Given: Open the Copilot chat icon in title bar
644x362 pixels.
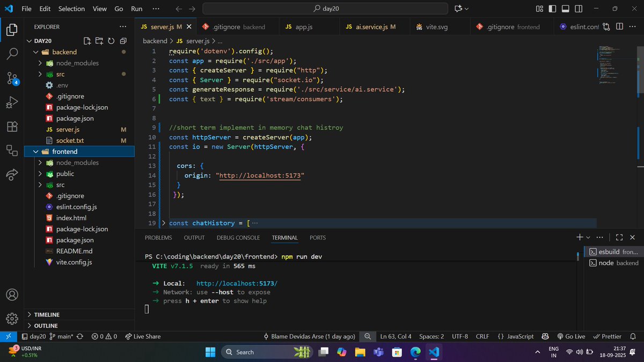Looking at the screenshot, I should (458, 9).
